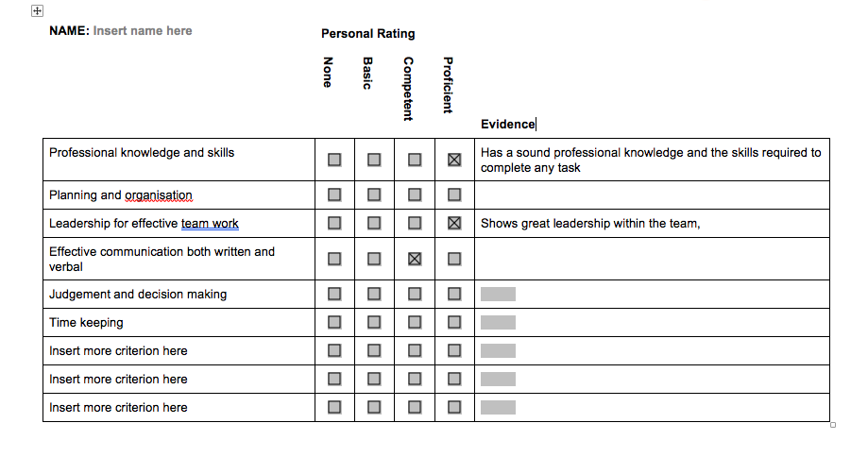Click the misspelled word 'organisation'
Image resolution: width=868 pixels, height=474 pixels.
159,195
